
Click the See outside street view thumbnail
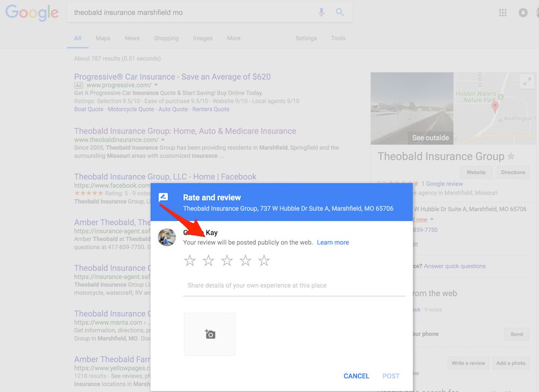(412, 108)
